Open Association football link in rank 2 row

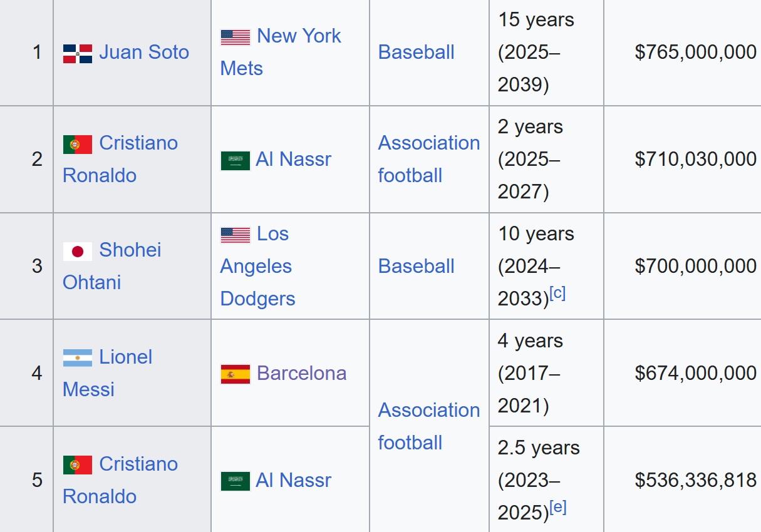[429, 159]
